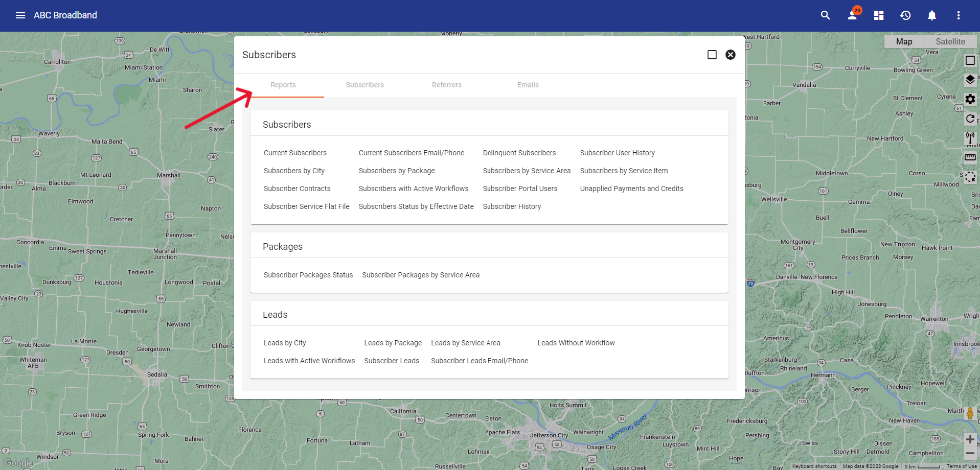Open Subscriber Portal Users report
Viewport: 980px width, 470px height.
pos(520,189)
